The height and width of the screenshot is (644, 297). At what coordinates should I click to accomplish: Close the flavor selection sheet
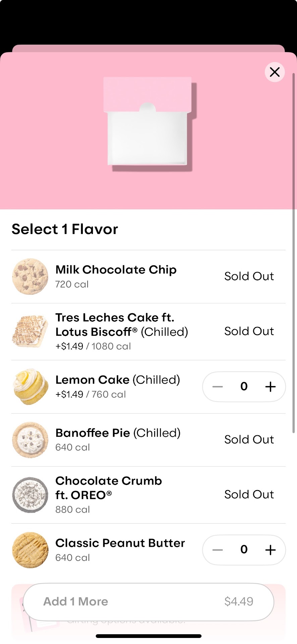click(x=275, y=72)
